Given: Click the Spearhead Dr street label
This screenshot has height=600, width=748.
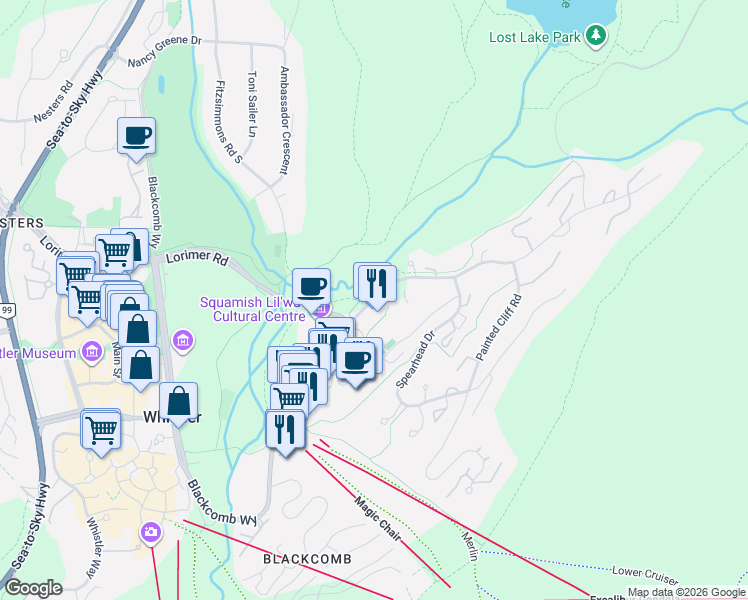Looking at the screenshot, I should click(x=416, y=359).
